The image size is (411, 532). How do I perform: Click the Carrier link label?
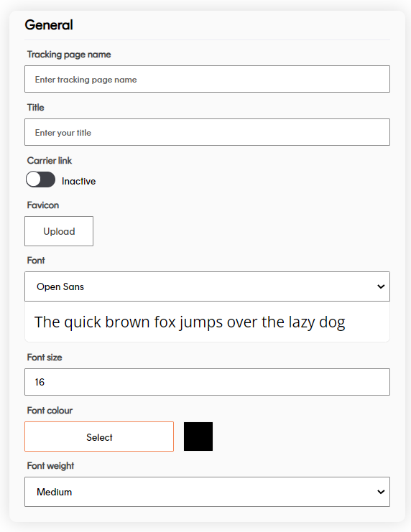(50, 161)
